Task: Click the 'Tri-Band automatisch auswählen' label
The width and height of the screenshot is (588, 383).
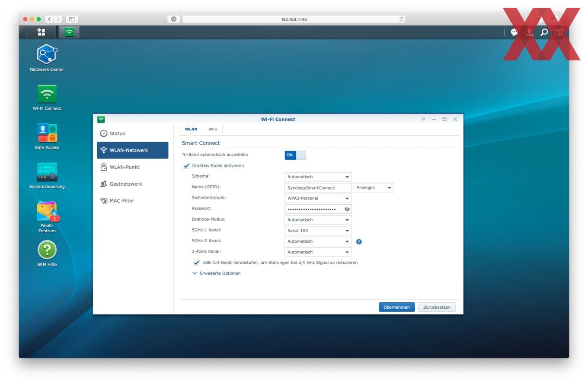Action: [215, 155]
